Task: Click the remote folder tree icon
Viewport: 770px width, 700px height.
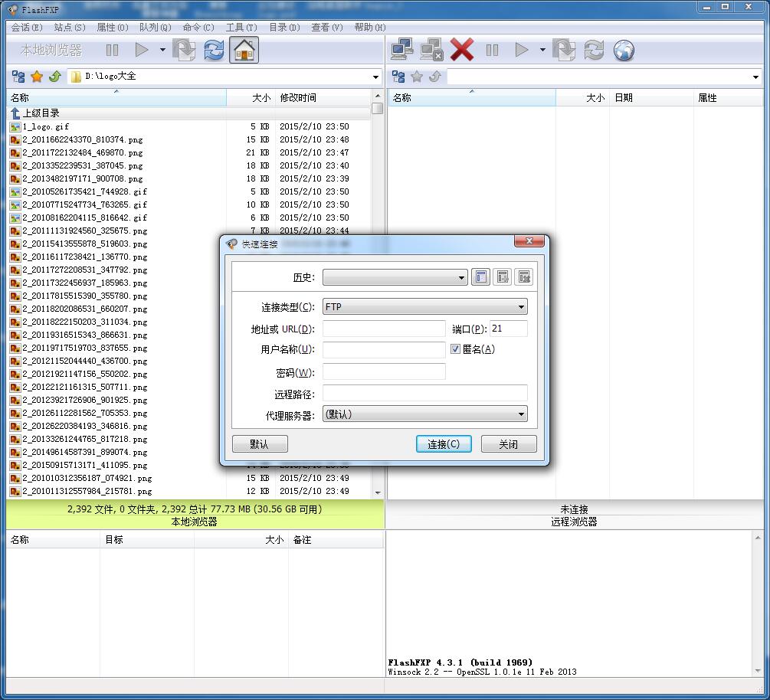Action: tap(398, 77)
